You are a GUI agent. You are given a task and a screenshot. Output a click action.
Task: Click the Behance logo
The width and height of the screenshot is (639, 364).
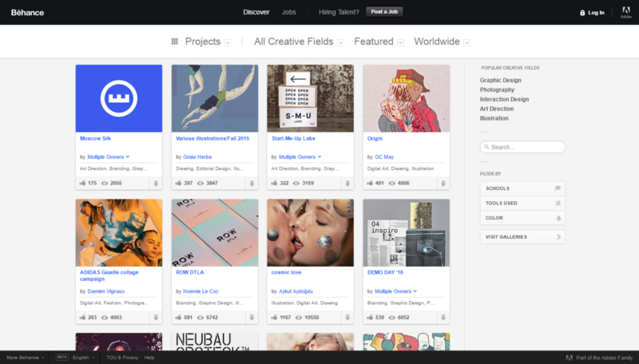[27, 13]
